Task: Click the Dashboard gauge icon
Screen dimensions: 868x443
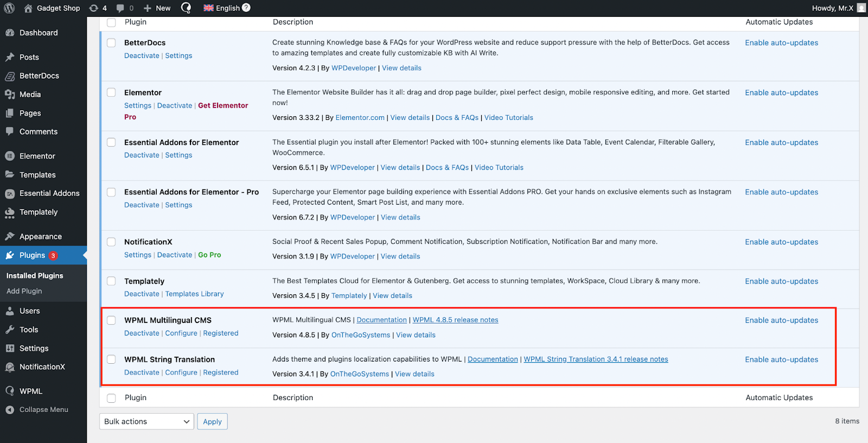Action: pyautogui.click(x=10, y=33)
